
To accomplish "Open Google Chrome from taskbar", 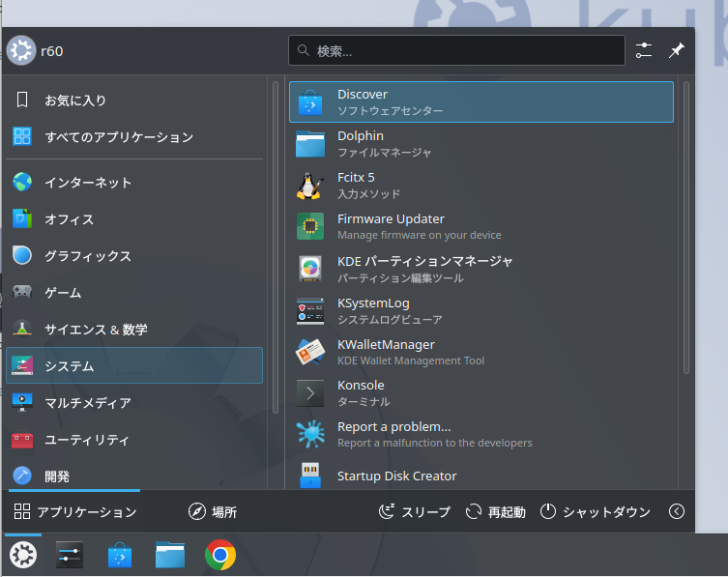I will tap(220, 555).
